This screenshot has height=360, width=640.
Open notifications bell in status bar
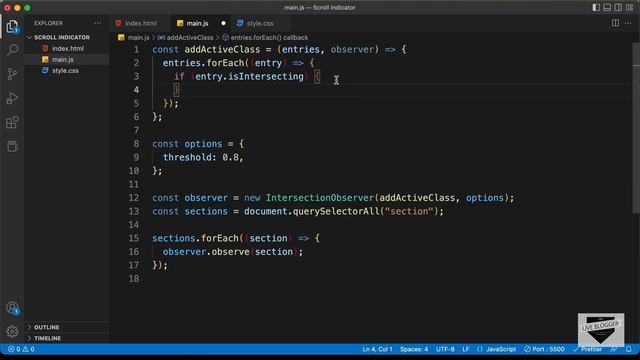pyautogui.click(x=629, y=349)
